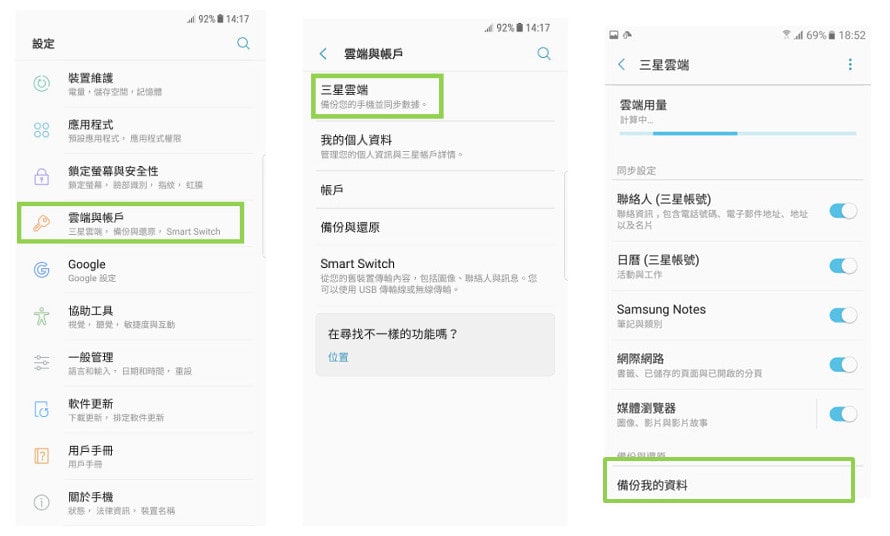Tap the 關於手機 info icon

pyautogui.click(x=41, y=502)
